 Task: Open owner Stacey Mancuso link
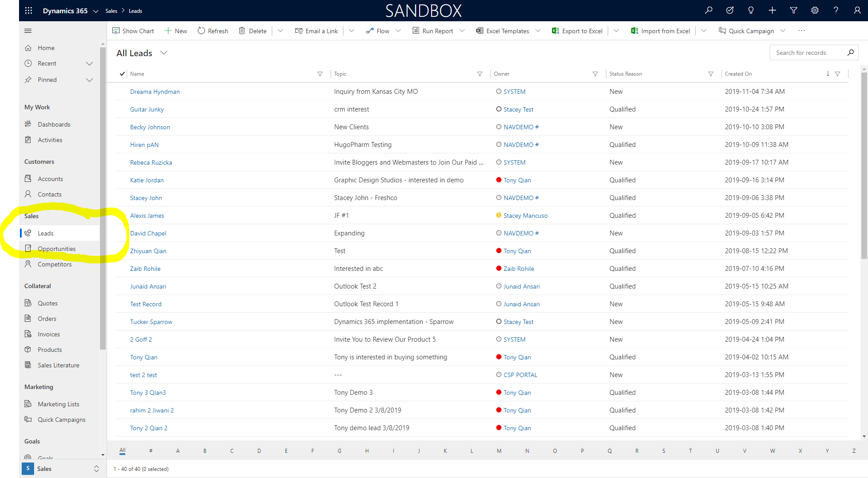525,216
